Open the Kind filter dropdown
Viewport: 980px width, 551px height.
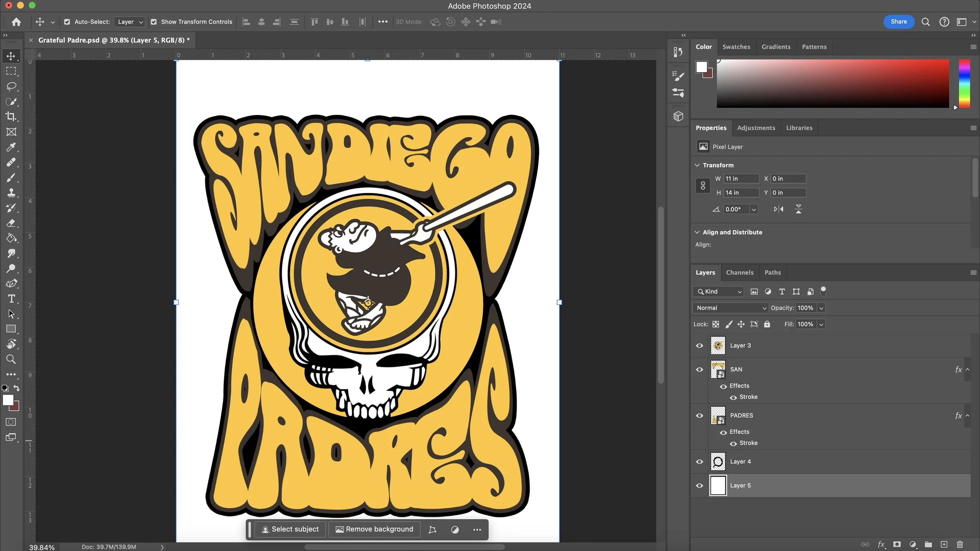pos(719,292)
